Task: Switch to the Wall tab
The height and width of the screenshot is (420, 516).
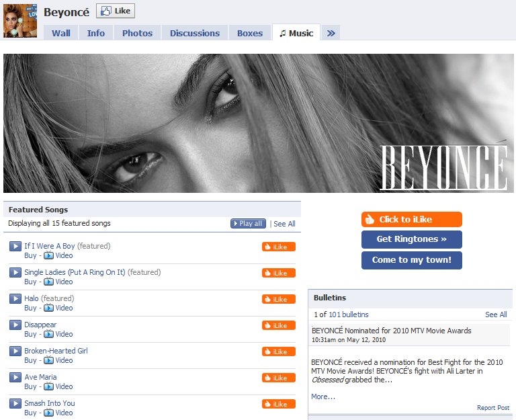Action: point(61,33)
